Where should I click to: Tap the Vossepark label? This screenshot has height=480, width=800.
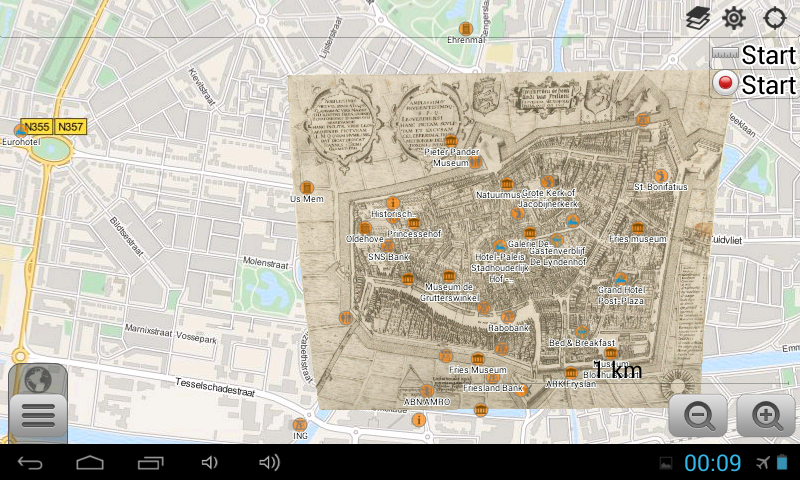click(196, 337)
